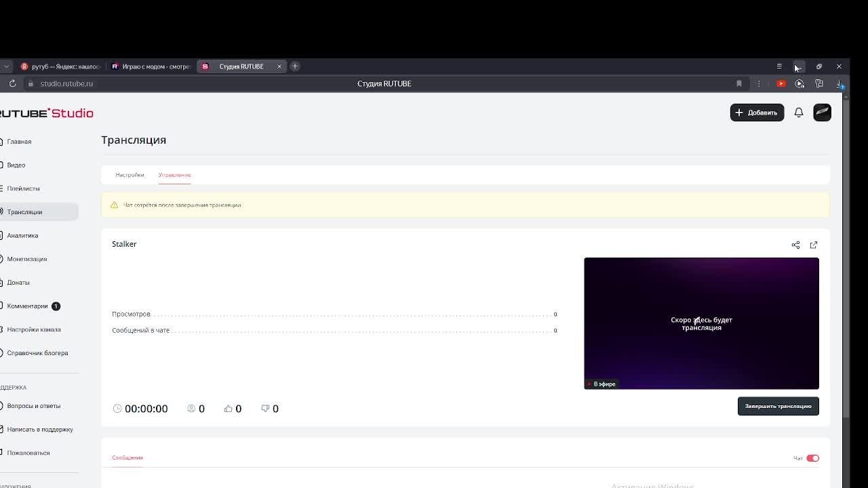Open the stream in a new window icon
This screenshot has height=488, width=868.
tap(814, 245)
